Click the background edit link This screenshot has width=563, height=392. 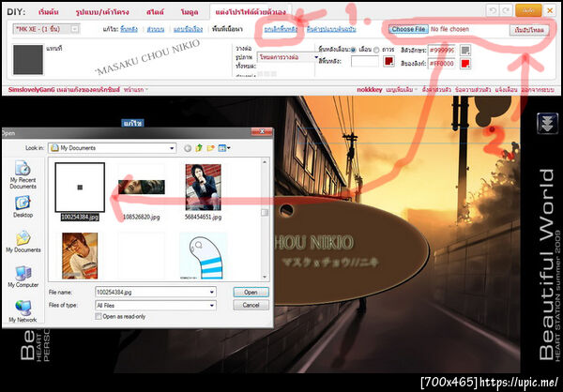(x=129, y=29)
